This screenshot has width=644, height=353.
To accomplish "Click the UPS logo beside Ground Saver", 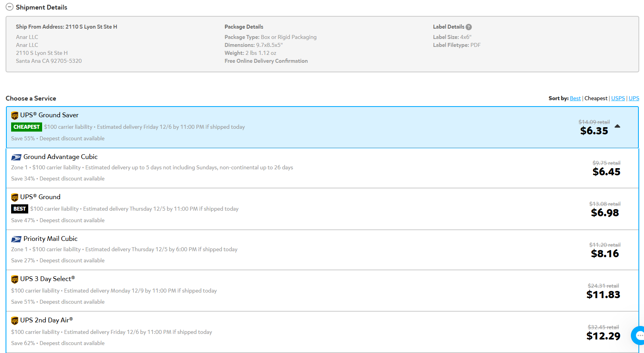I will [x=15, y=115].
